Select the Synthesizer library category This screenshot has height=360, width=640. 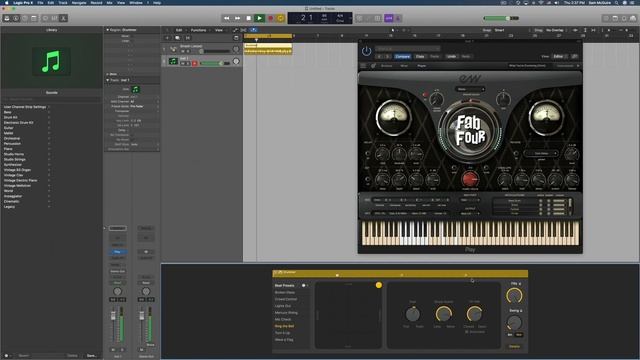pyautogui.click(x=13, y=164)
